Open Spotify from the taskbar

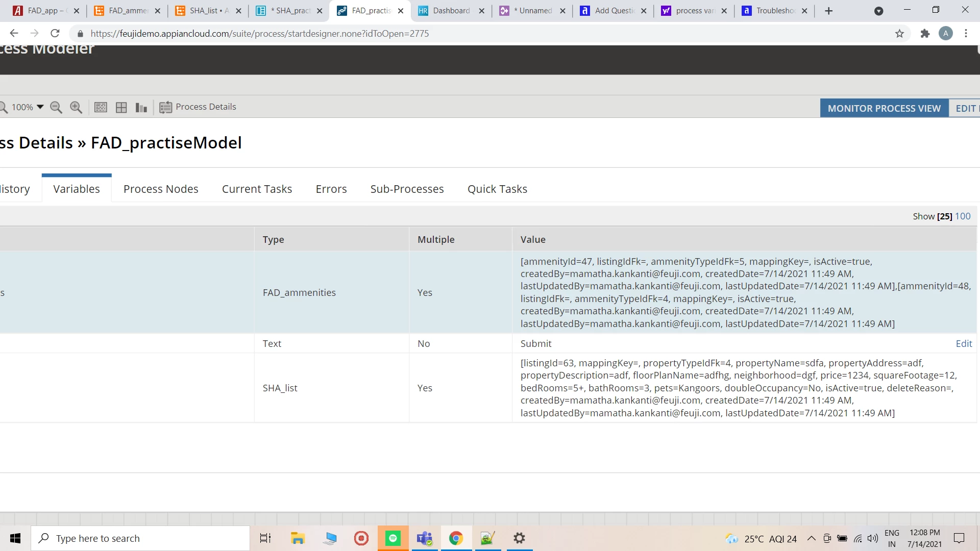[393, 538]
